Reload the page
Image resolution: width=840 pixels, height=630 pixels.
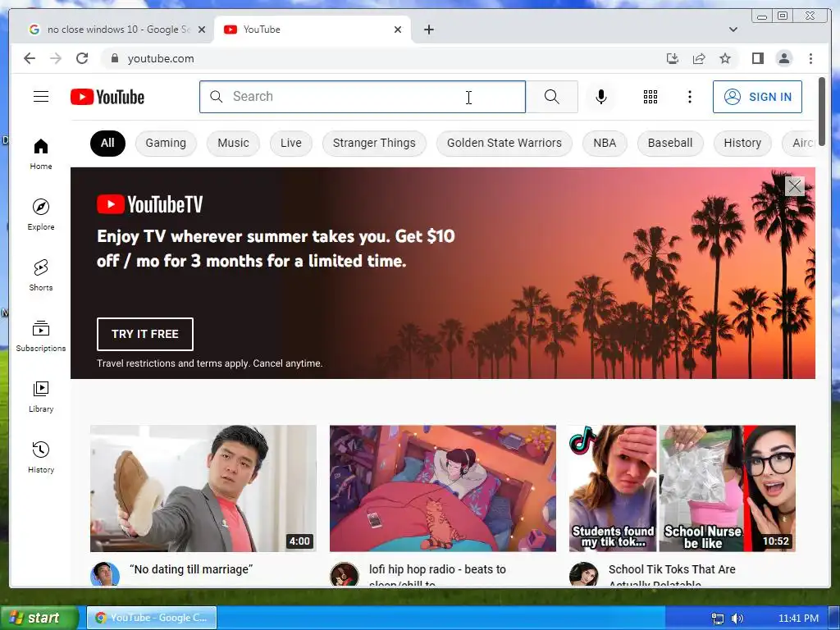[x=82, y=58]
